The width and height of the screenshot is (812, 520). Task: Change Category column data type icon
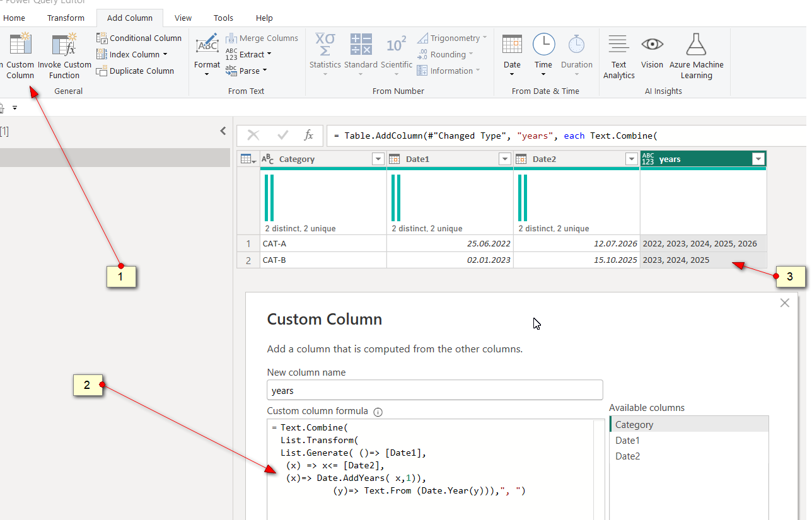click(x=268, y=159)
